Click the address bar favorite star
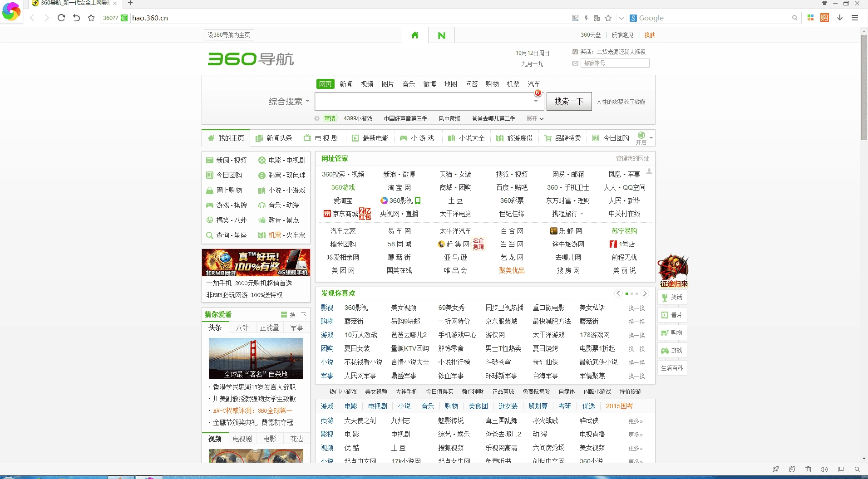 click(608, 18)
